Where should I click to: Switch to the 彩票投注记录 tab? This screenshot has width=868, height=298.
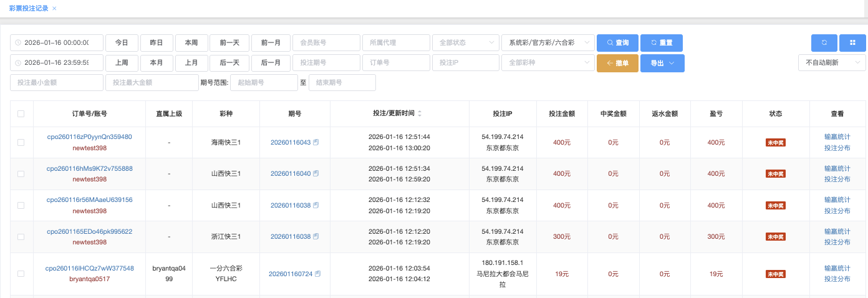29,9
